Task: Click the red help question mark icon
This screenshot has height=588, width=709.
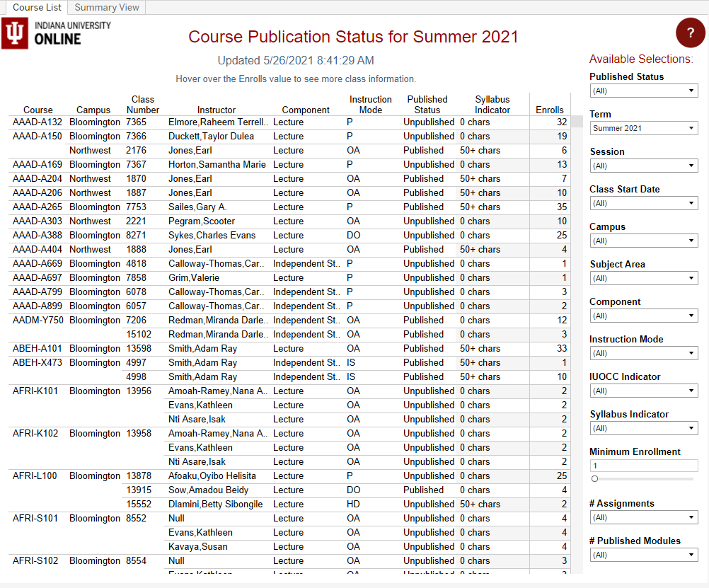Action: tap(690, 33)
